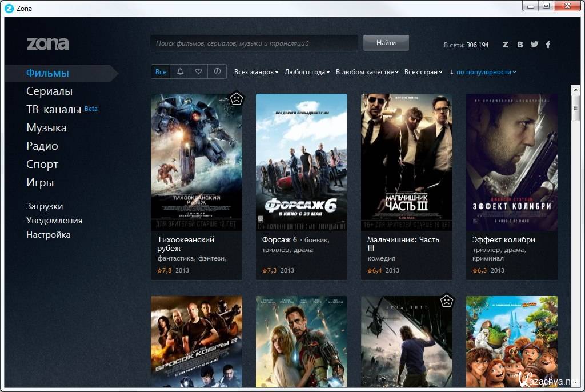This screenshot has height=392, width=585.
Task: Open the Twitter bird icon
Action: click(534, 45)
